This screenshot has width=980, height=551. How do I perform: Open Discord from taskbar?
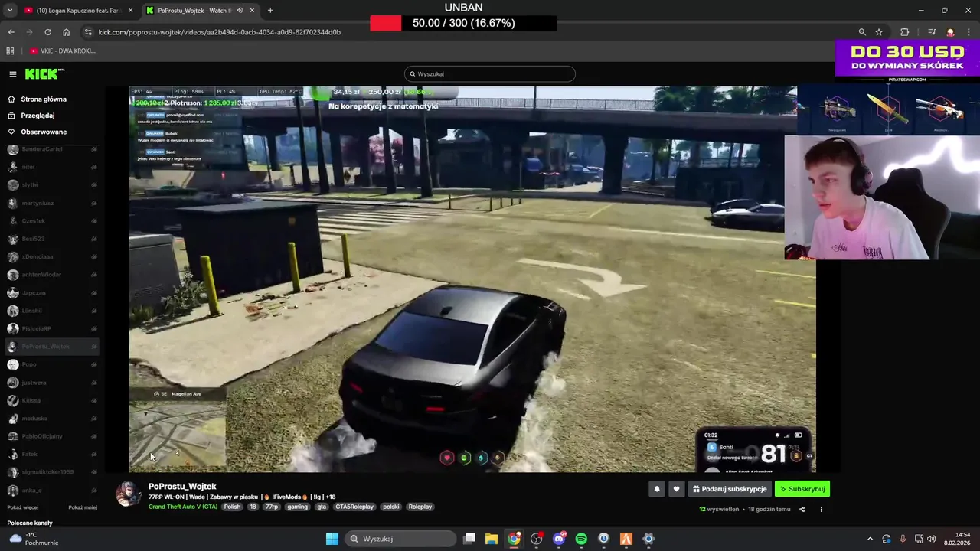tap(559, 539)
